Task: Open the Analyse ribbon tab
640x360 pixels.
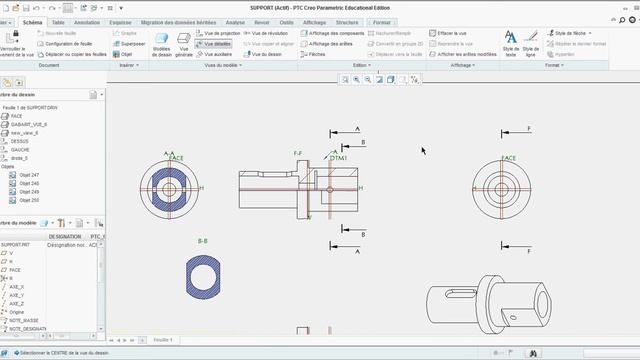Action: [235, 22]
